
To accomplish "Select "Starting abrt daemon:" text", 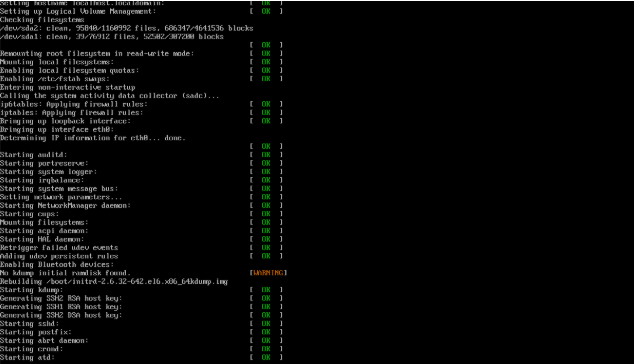I will click(44, 341).
